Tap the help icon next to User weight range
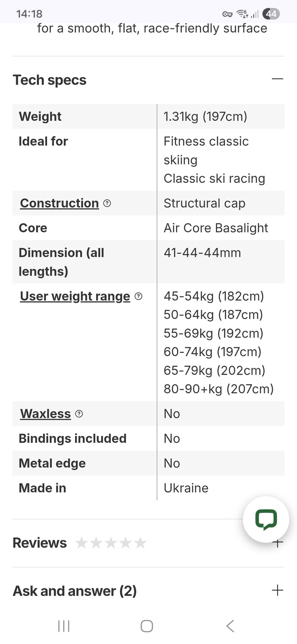This screenshot has width=297, height=644. pos(139,296)
